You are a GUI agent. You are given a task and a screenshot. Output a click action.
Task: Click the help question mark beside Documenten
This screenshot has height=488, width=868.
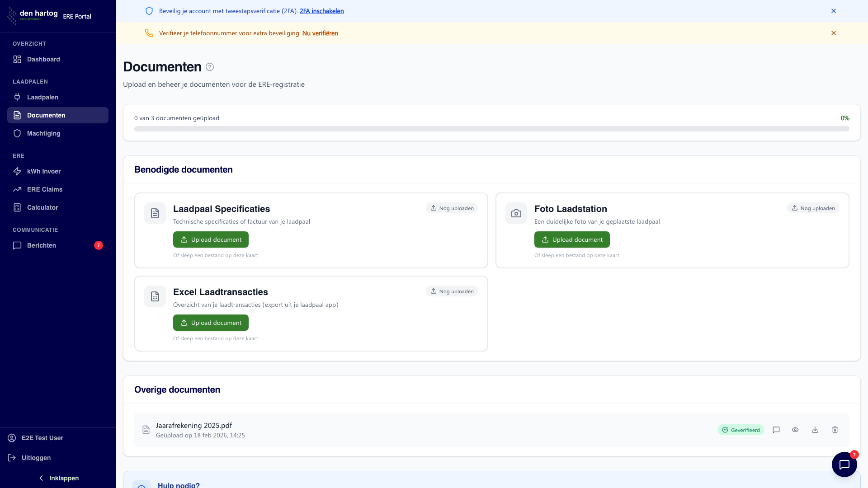(x=210, y=67)
